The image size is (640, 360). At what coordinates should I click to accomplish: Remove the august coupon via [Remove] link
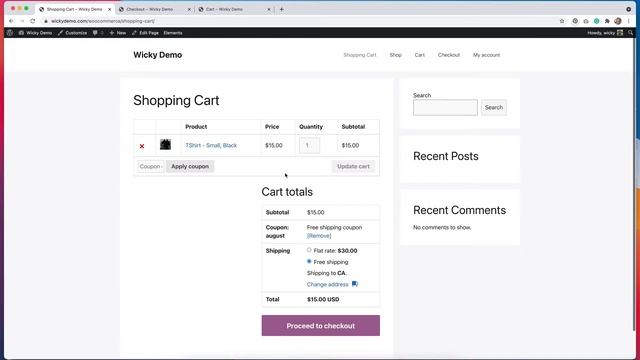tap(319, 236)
